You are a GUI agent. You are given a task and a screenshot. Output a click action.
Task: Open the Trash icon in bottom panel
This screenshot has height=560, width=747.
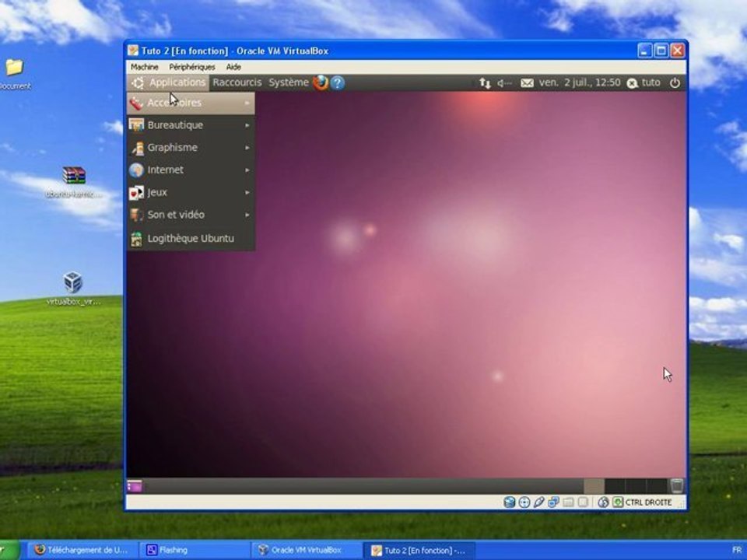pyautogui.click(x=676, y=485)
